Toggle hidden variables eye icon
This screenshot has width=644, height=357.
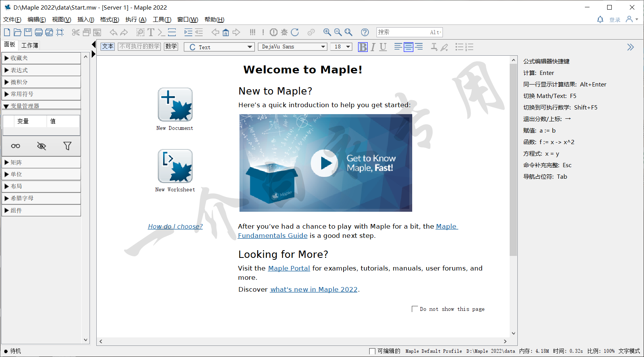click(x=41, y=146)
